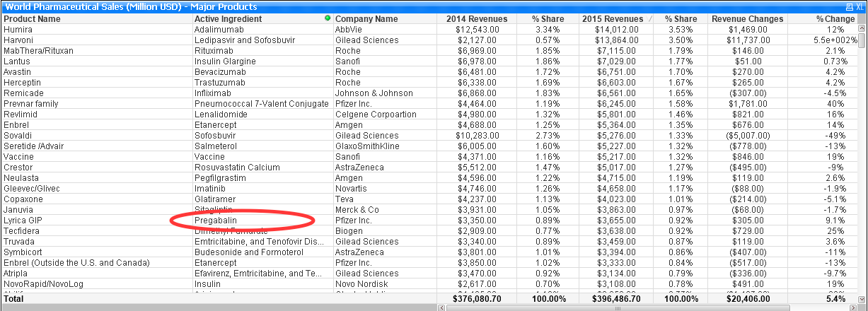Image resolution: width=868 pixels, height=311 pixels.
Task: Click the sort indicator arrow on 2015 Revenues
Action: [649, 19]
